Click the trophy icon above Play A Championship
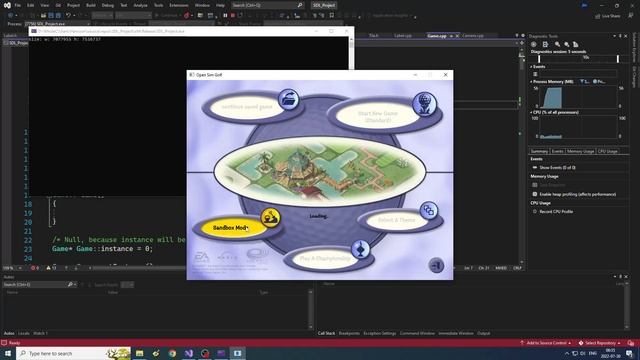The image size is (640, 360). [360, 249]
